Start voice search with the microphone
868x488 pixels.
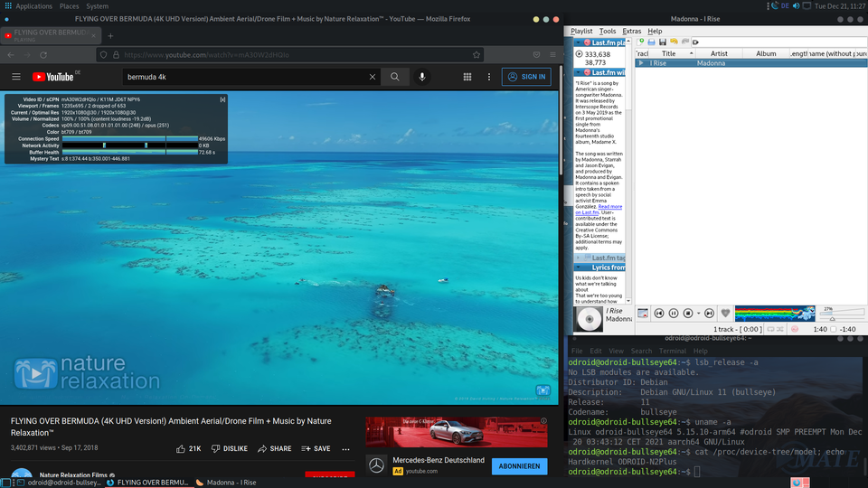422,77
